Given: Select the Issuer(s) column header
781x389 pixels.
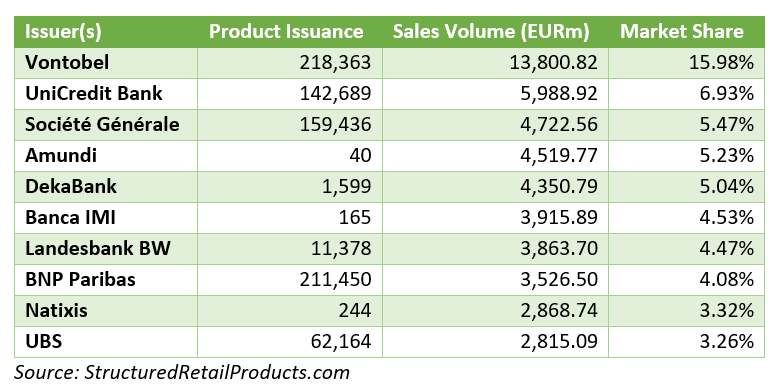Looking at the screenshot, I should pos(106,32).
